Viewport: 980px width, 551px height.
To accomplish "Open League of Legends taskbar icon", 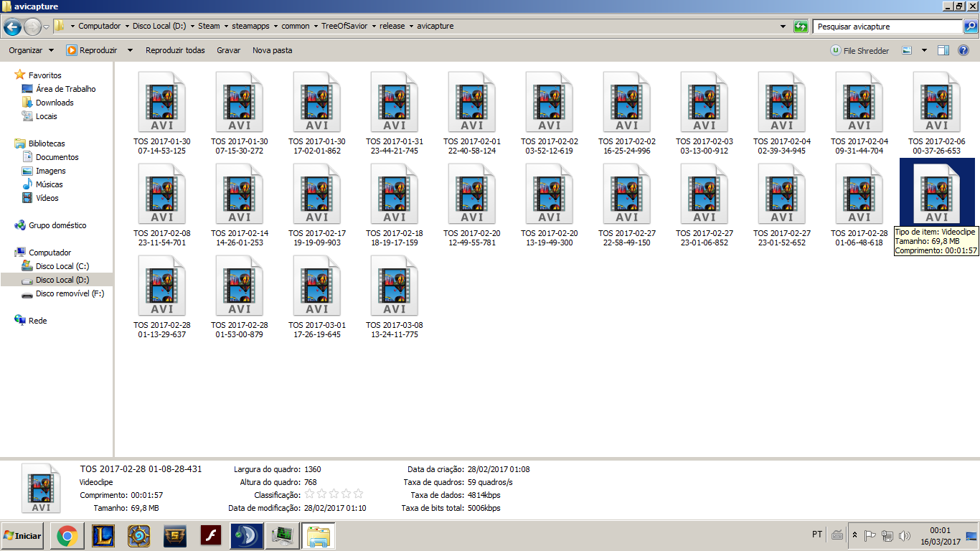I will 103,535.
